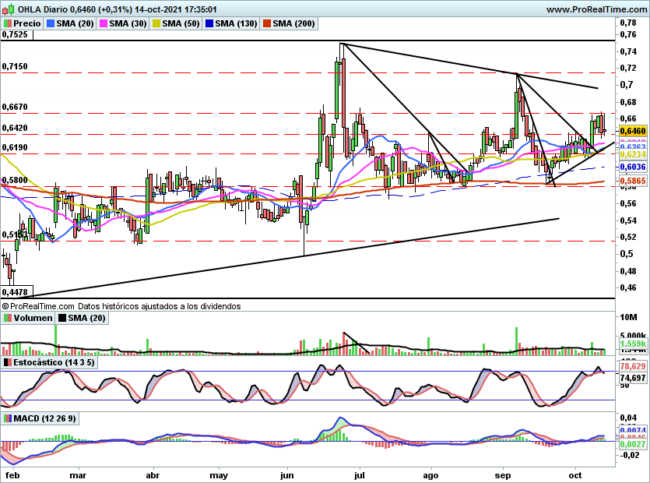Screen dimensions: 650x483
Task: Click the Volumen legend icon
Action: 8,318
